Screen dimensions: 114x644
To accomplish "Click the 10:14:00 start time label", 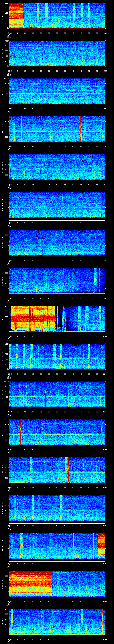I will click(x=9, y=525).
